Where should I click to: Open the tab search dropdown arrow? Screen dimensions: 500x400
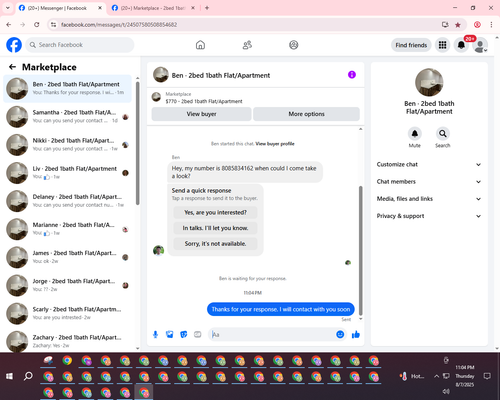point(8,8)
